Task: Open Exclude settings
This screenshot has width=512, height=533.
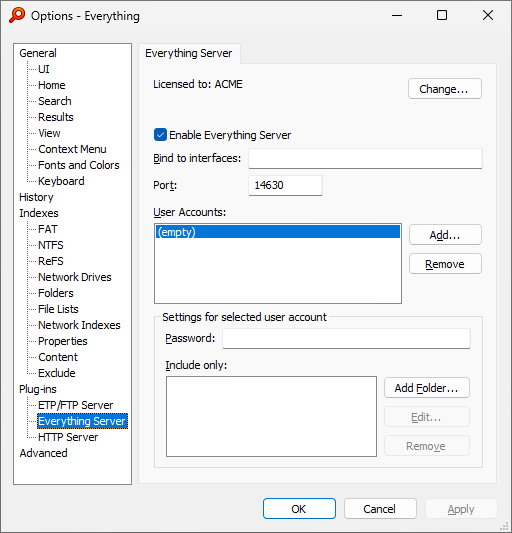Action: coord(57,373)
